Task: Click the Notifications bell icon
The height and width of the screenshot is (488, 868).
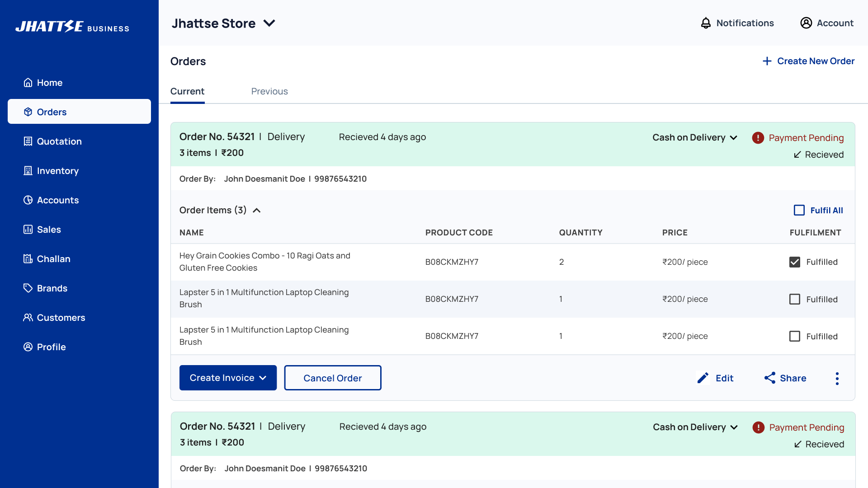Action: (706, 23)
